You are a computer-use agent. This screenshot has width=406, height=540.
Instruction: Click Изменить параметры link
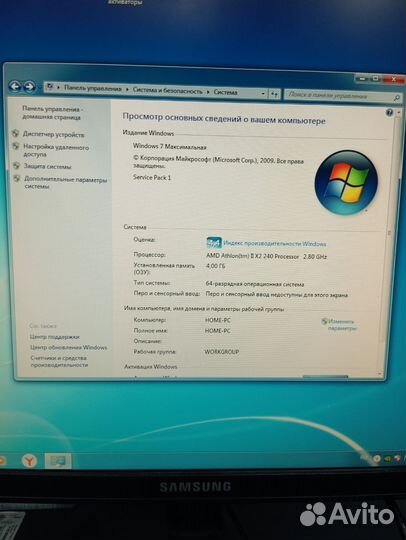(x=342, y=325)
